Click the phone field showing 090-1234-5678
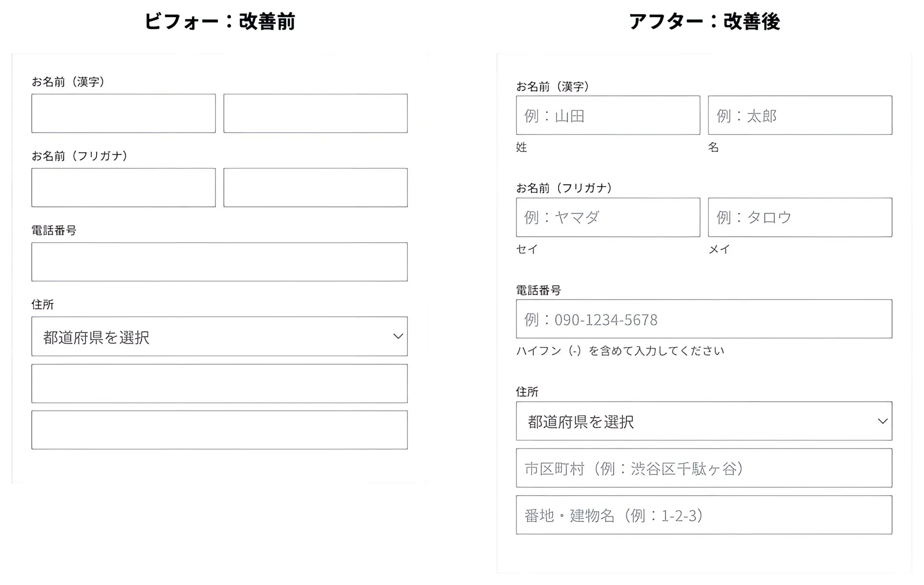The width and height of the screenshot is (924, 585). pyautogui.click(x=704, y=319)
